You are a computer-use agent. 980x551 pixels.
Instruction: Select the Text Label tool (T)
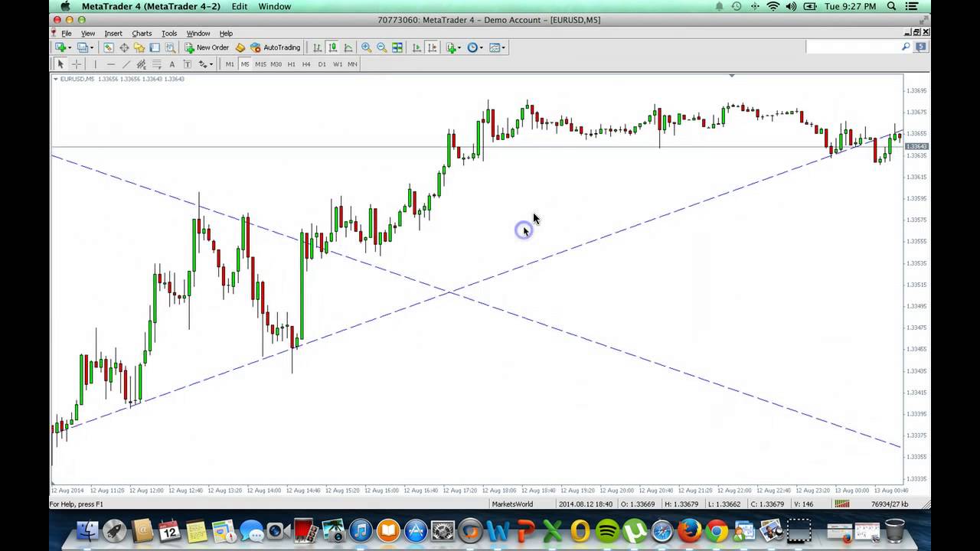click(188, 64)
